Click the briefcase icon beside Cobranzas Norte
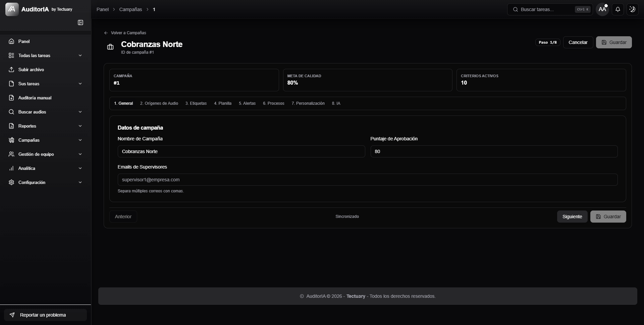The width and height of the screenshot is (644, 325). point(110,47)
